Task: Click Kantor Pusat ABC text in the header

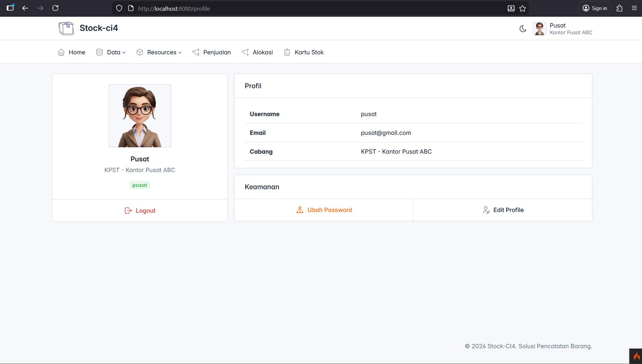Action: point(571,33)
